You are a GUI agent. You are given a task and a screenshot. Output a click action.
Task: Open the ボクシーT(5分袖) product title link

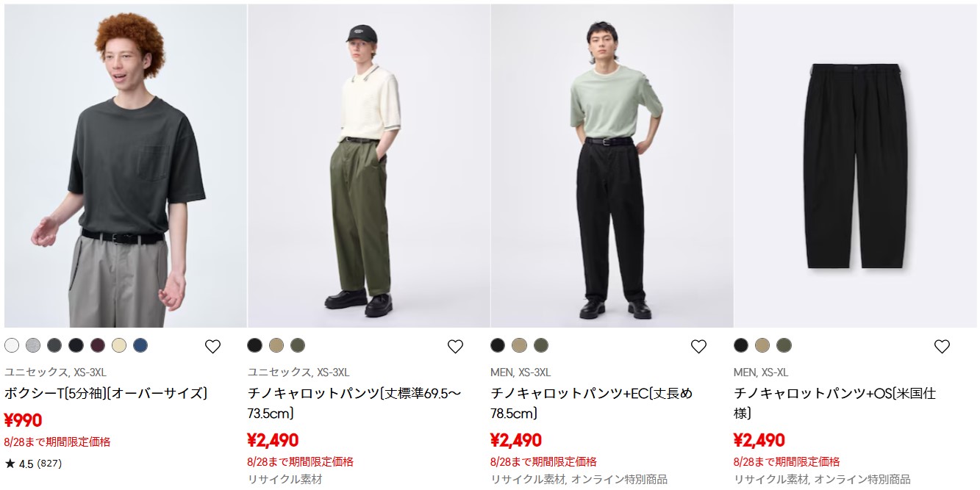(x=107, y=393)
